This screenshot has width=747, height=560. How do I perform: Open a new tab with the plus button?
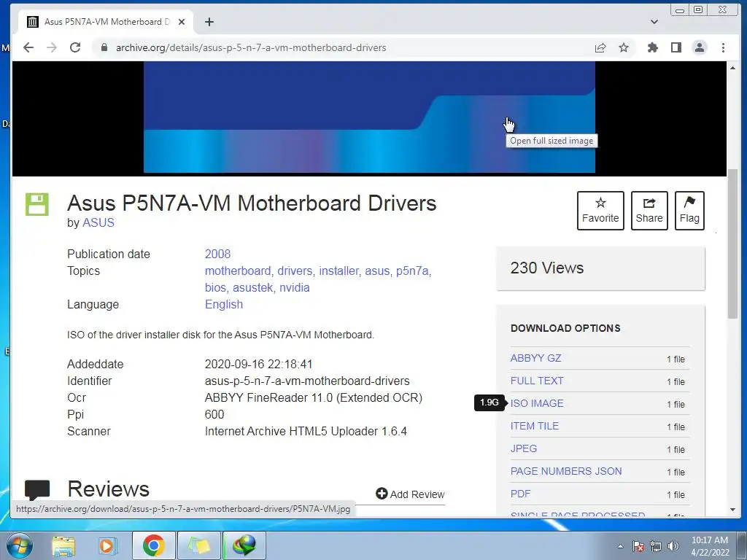209,22
